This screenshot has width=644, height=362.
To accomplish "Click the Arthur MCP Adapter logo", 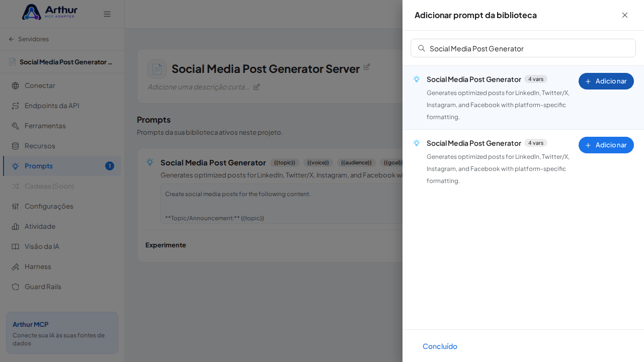I will [49, 12].
